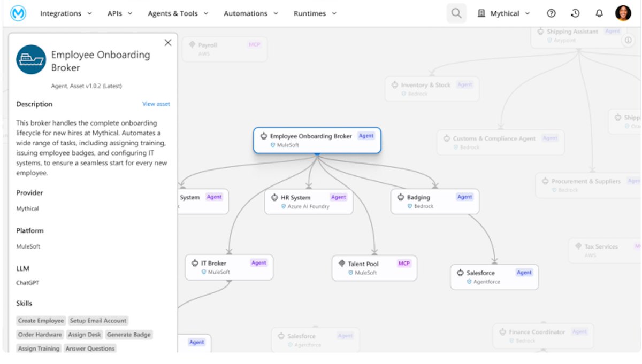Image resolution: width=642 pixels, height=364 pixels.
Task: Click the ChatGPT value under LLM
Action: (27, 283)
